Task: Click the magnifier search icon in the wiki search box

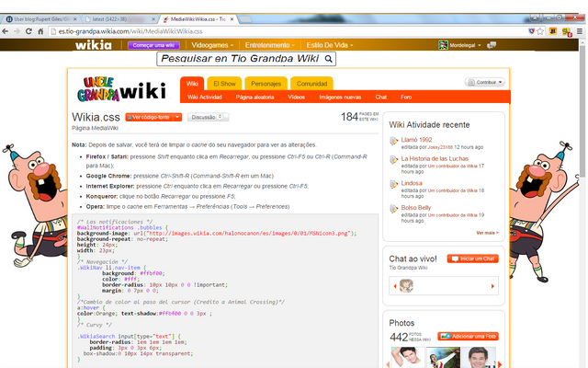Action: tap(329, 59)
